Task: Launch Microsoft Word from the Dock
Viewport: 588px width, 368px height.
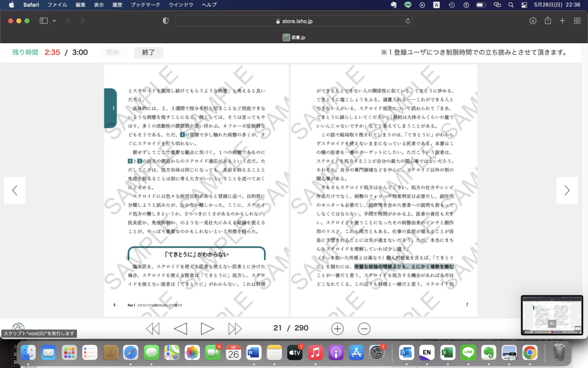Action: click(254, 352)
